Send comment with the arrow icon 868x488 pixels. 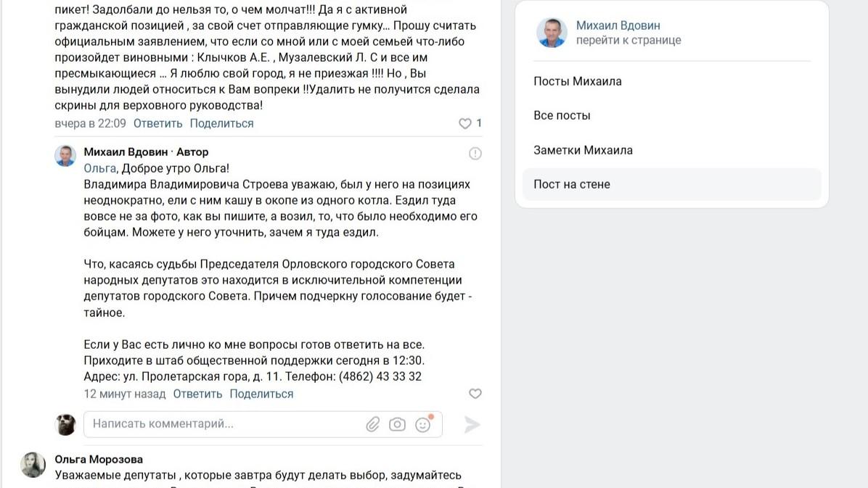[x=472, y=424]
